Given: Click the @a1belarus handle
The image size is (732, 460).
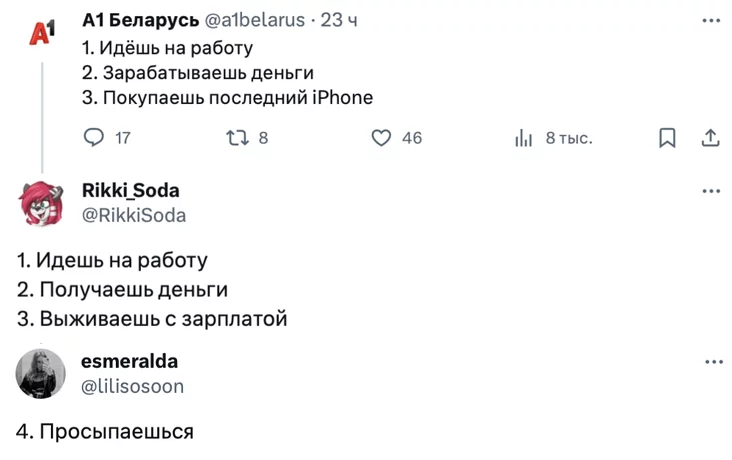Looking at the screenshot, I should (254, 20).
